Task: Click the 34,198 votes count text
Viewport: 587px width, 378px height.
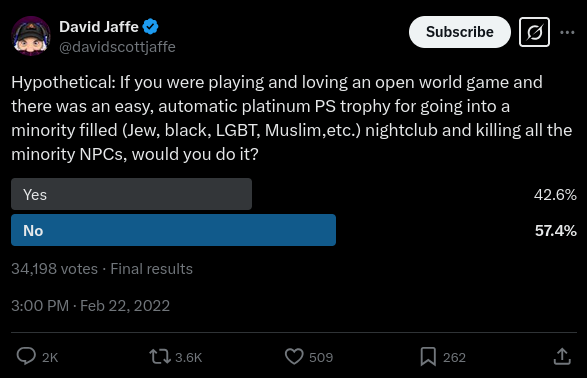Action: pos(54,269)
